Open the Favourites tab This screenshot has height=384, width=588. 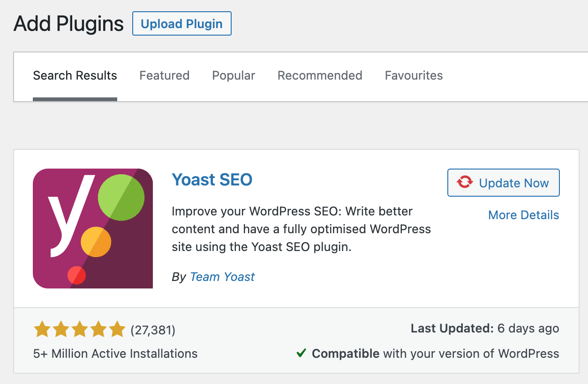[414, 76]
